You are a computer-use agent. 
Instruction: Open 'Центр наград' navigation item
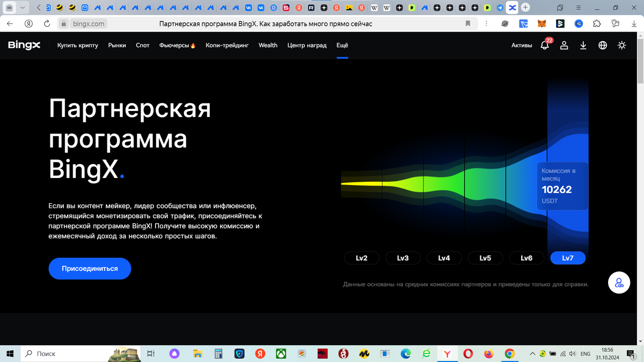[307, 46]
